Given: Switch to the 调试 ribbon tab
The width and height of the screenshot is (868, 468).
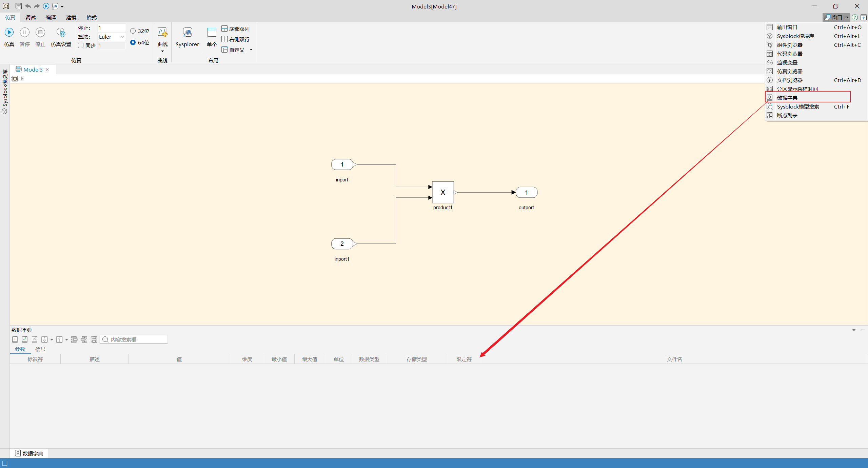Looking at the screenshot, I should pos(31,17).
